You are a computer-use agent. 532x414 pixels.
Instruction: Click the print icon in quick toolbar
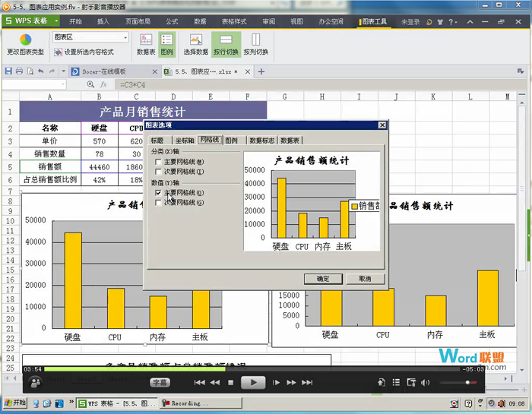pos(19,71)
